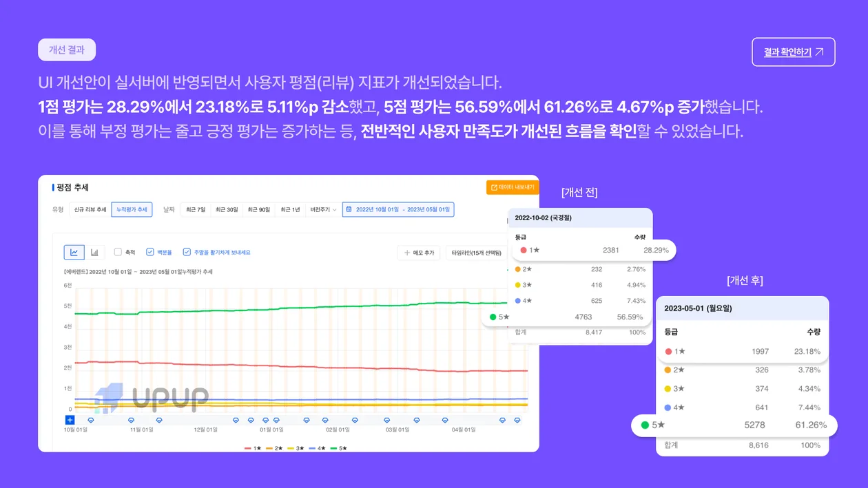Viewport: 868px width, 488px height.
Task: Click the 2023-05-01 (월요일) tooltip header
Action: pyautogui.click(x=742, y=308)
